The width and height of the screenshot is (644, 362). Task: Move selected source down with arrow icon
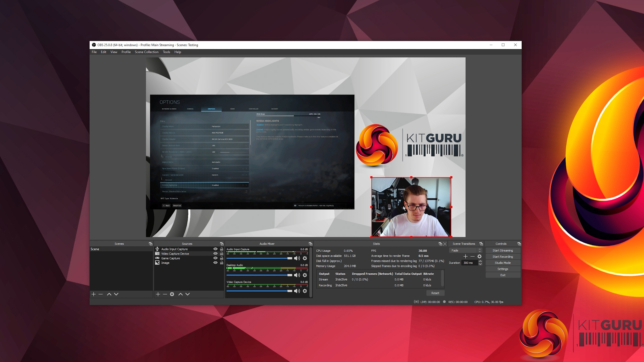188,294
